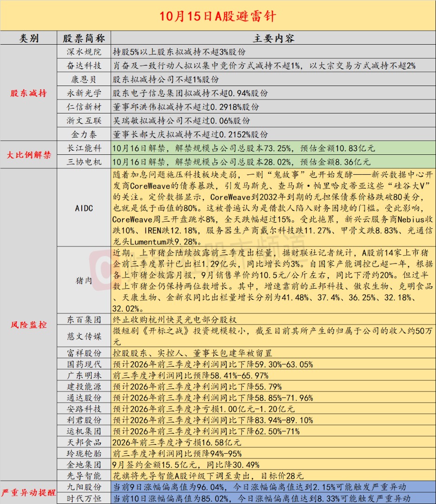The height and width of the screenshot is (504, 436).
Task: Select stock name "康恩贝"
Action: [x=84, y=80]
